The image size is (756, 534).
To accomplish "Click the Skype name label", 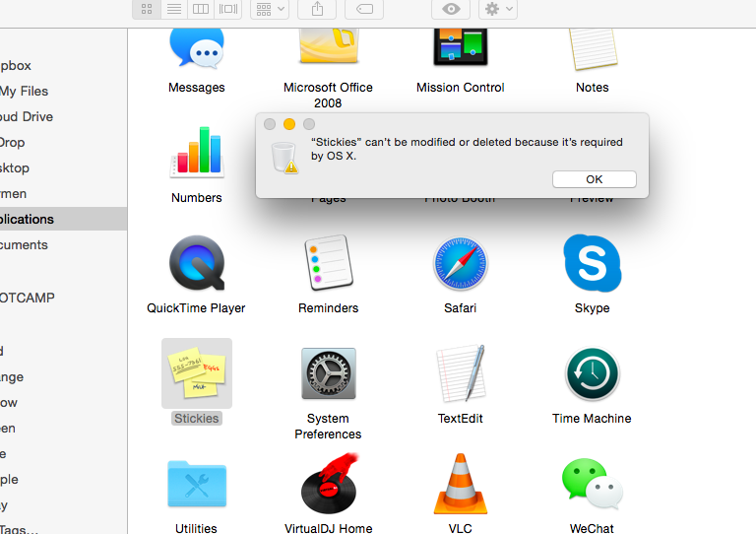I will pos(592,308).
